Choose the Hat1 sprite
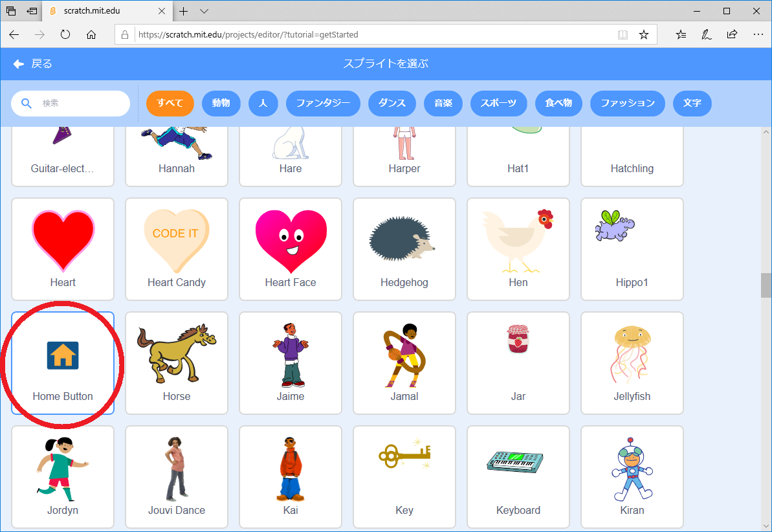The width and height of the screenshot is (772, 532). (518, 157)
